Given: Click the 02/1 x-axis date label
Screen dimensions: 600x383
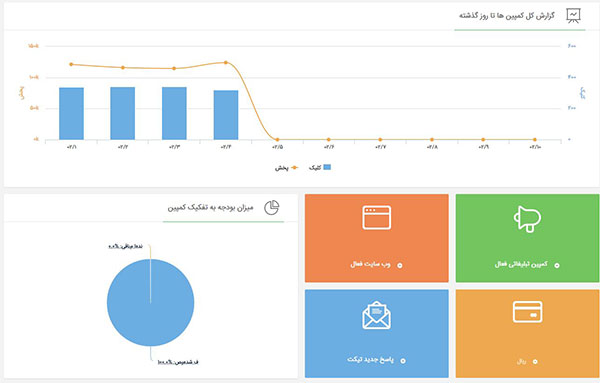Looking at the screenshot, I should click(x=72, y=147).
